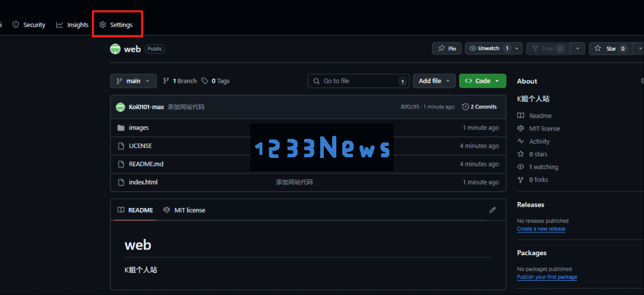Click Create a new release link
Image resolution: width=644 pixels, height=295 pixels.
[x=541, y=229]
